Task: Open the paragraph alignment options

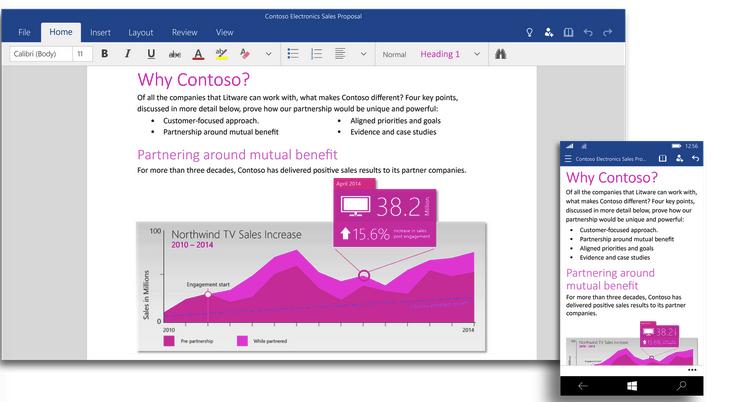Action: tap(340, 54)
